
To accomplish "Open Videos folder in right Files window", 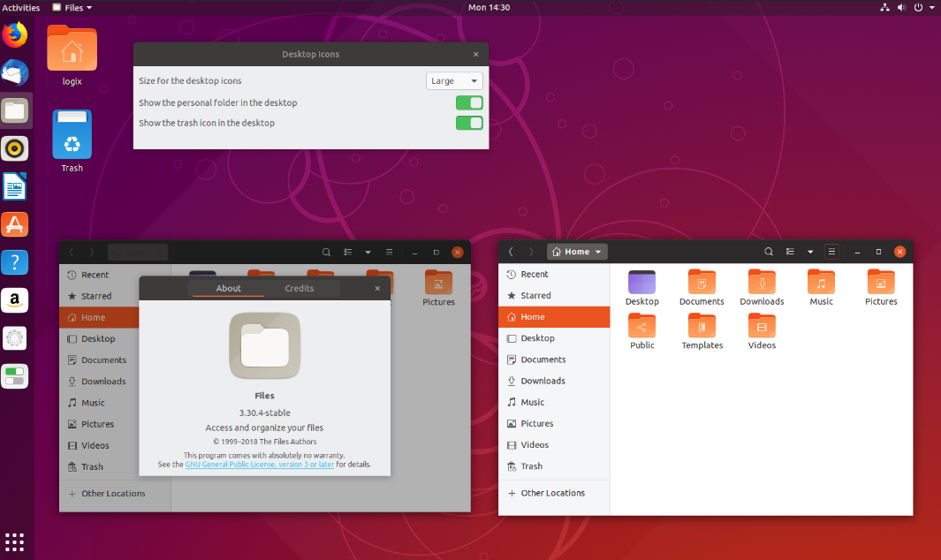I will tap(763, 332).
